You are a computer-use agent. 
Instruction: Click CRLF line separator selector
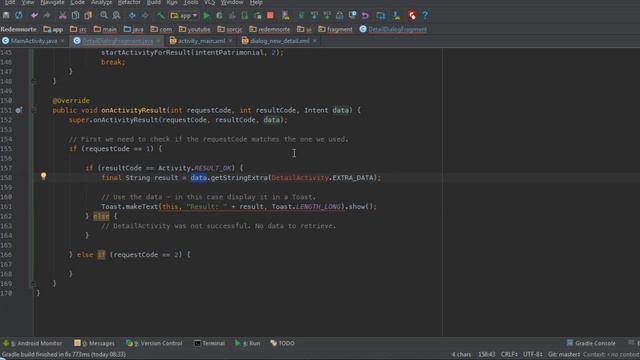[509, 354]
